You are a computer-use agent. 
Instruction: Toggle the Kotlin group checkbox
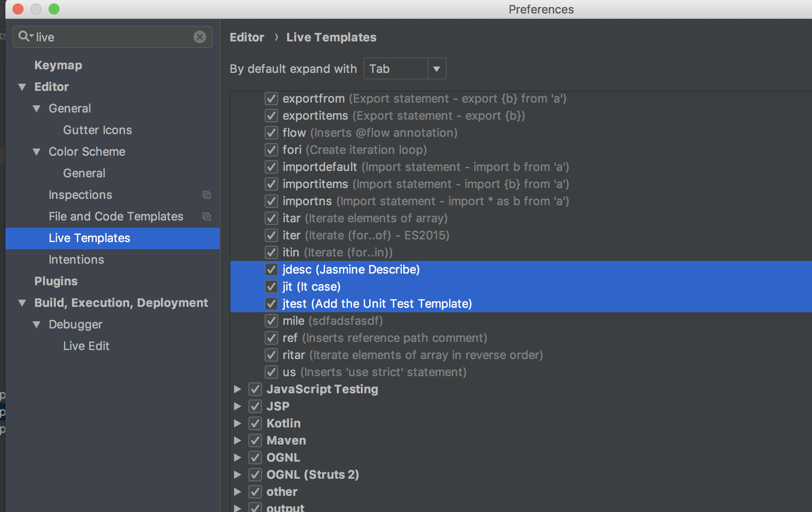point(255,423)
